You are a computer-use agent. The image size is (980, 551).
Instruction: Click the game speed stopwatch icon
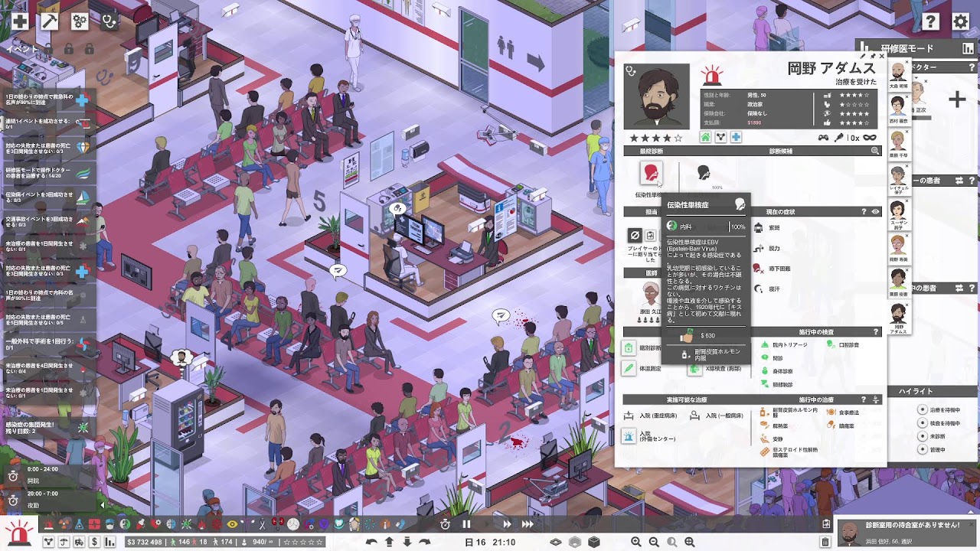click(x=446, y=524)
